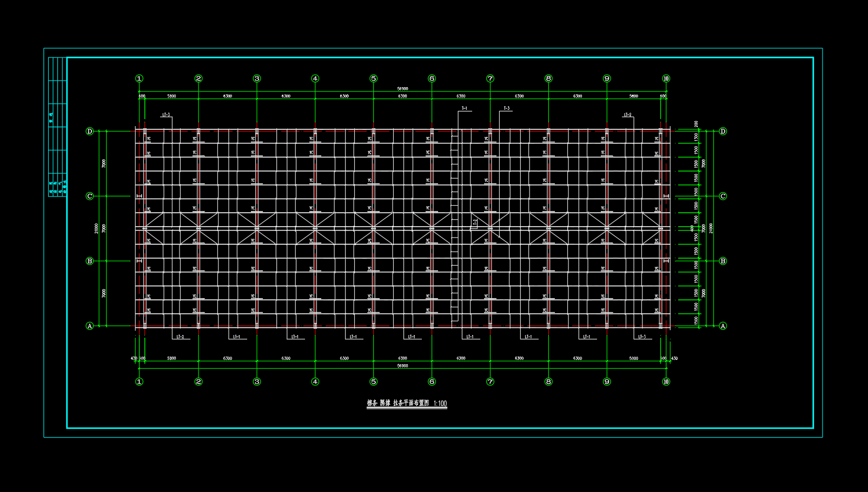868x492 pixels.
Task: Click axis bubble C on the left side
Action: click(x=90, y=196)
